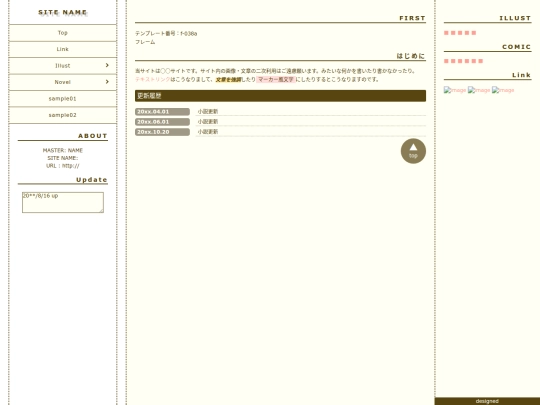Open the Link menu item
The height and width of the screenshot is (405, 540).
point(63,49)
